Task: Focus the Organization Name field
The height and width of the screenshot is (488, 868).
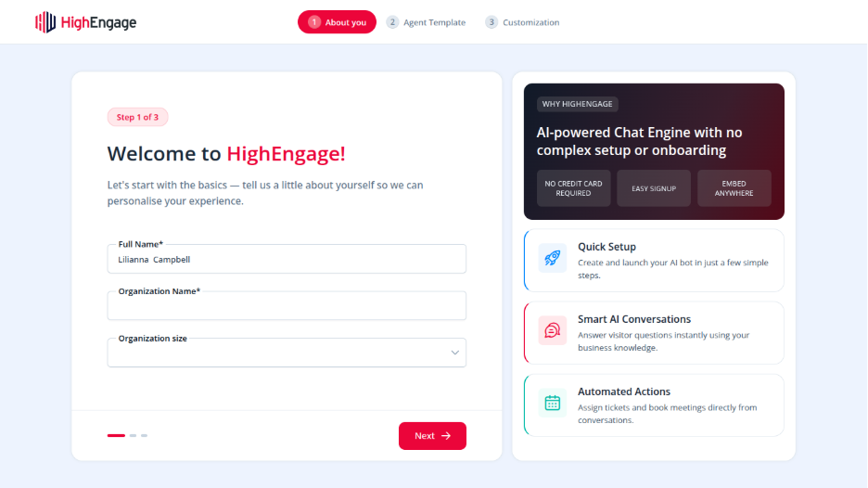Action: pyautogui.click(x=287, y=306)
